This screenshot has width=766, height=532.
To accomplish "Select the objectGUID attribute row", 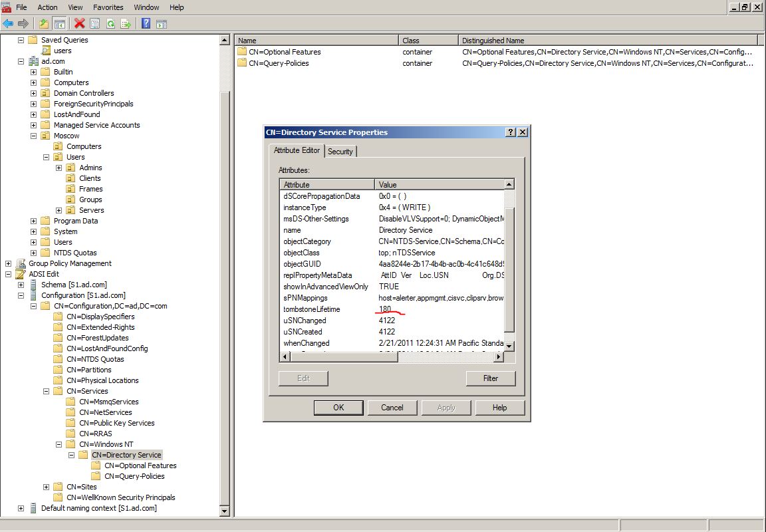I will [x=392, y=264].
